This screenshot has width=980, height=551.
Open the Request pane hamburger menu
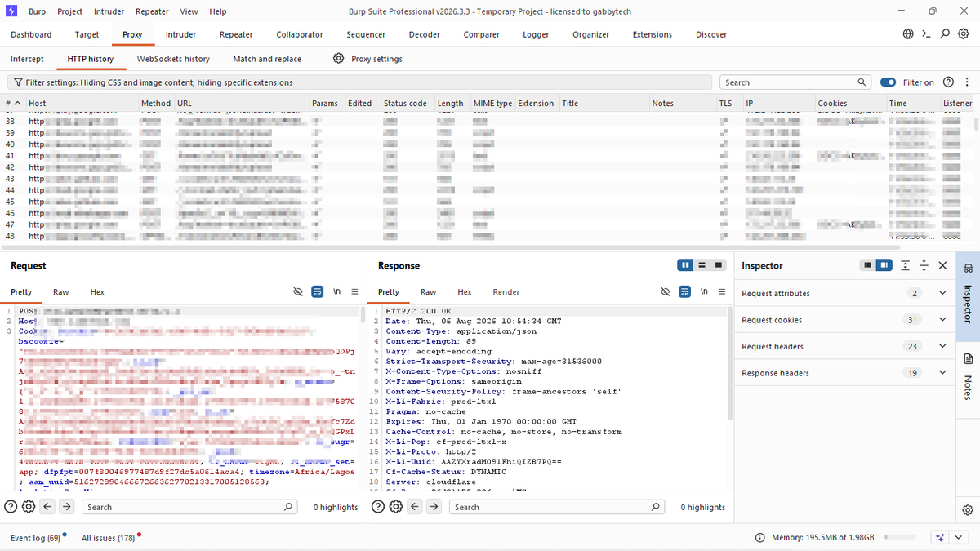coord(354,291)
